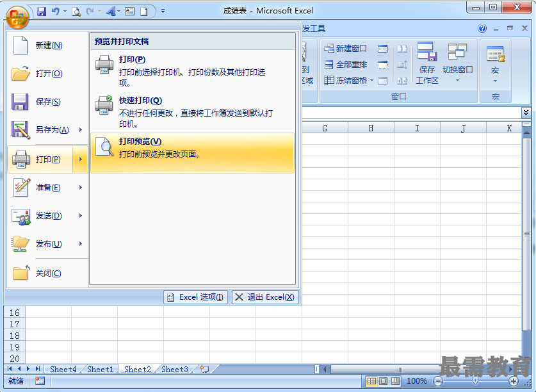The width and height of the screenshot is (536, 392).
Task: Open the Help question mark icon
Action: [482, 28]
